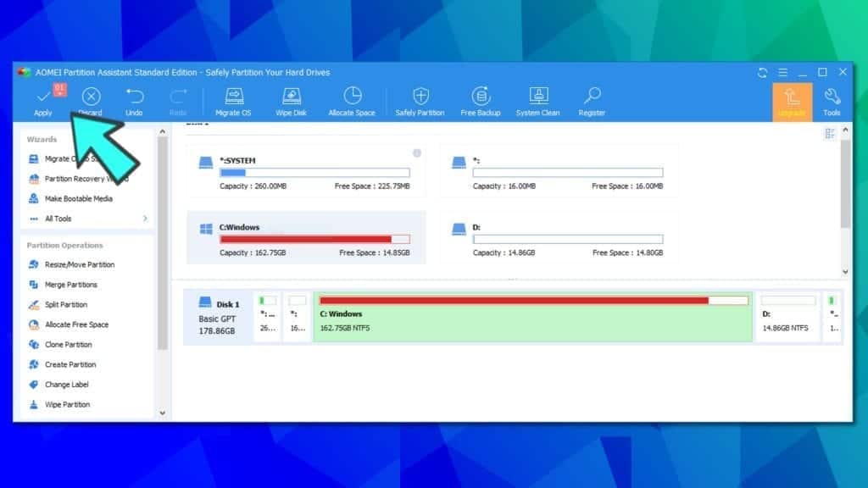Click the Redo toolbar button
Image resolution: width=868 pixels, height=488 pixels.
pyautogui.click(x=178, y=102)
